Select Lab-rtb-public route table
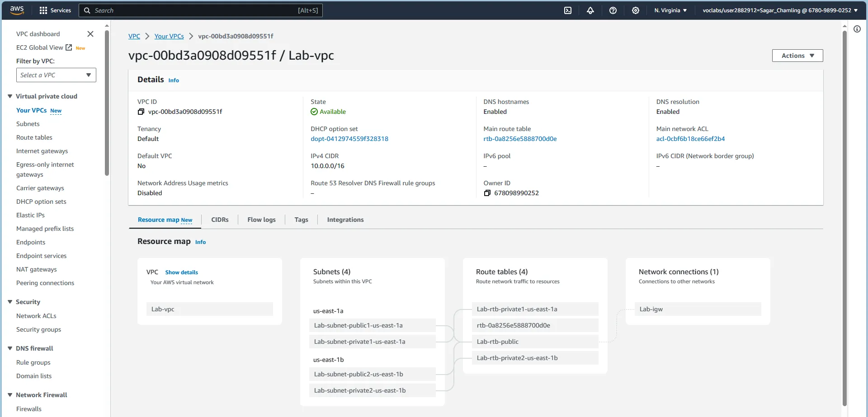868x417 pixels. point(535,342)
